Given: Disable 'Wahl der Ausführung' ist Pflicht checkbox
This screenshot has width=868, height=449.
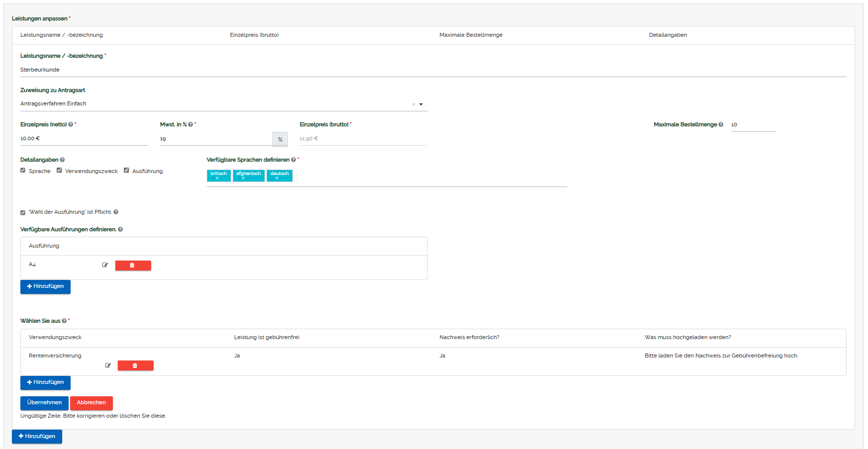Looking at the screenshot, I should point(23,212).
